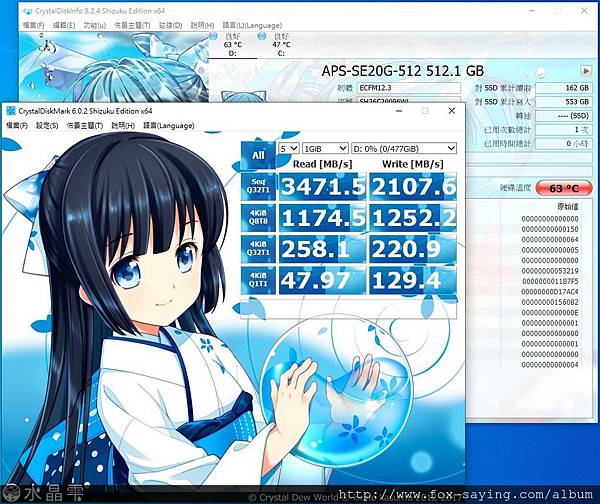600x504 pixels.
Task: Click power on hours value 0 小時
Action: 563,144
